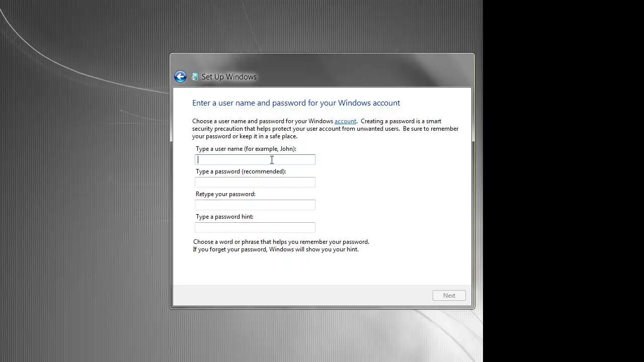The width and height of the screenshot is (644, 362).
Task: Click the password input field
Action: click(x=255, y=183)
